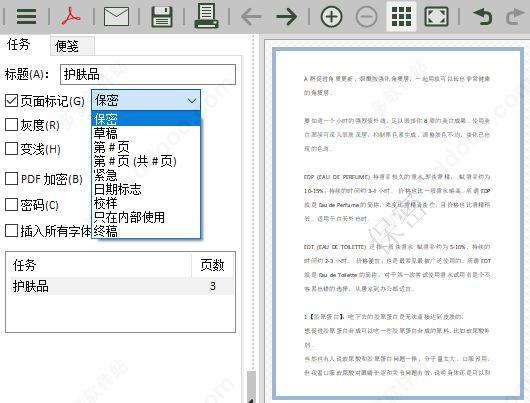Enable the 变浅 checkbox
This screenshot has width=530, height=403.
pyautogui.click(x=11, y=148)
